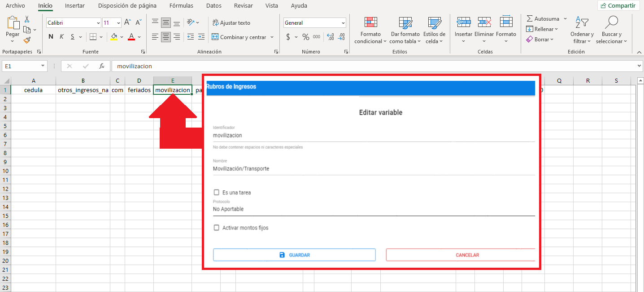Open the Formato cells menu
This screenshot has height=292, width=644.
pos(506,30)
